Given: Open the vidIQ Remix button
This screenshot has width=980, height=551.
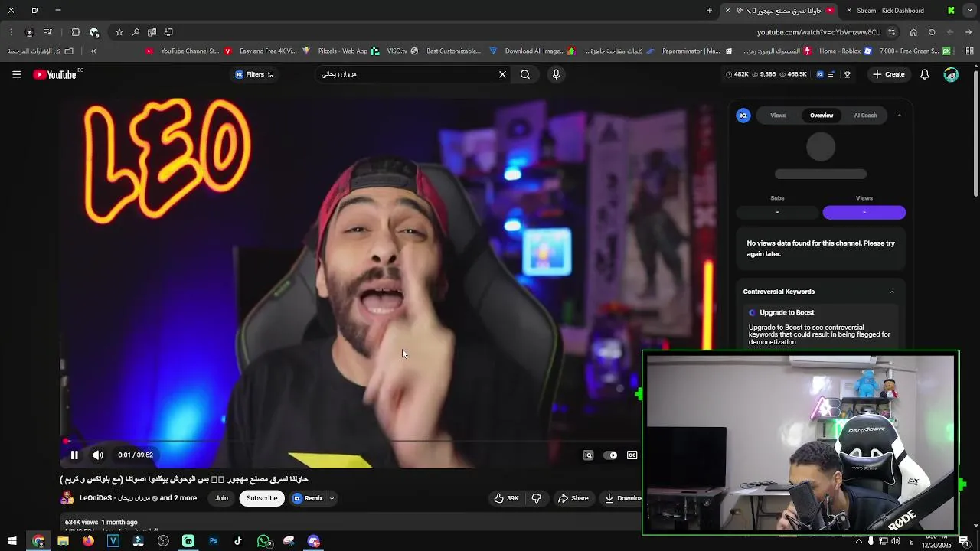Looking at the screenshot, I should pos(308,498).
